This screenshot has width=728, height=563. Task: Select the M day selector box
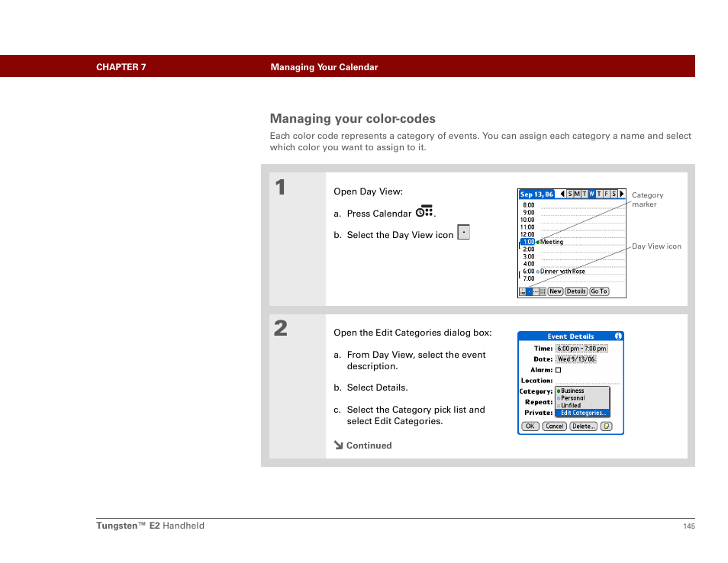click(x=577, y=194)
